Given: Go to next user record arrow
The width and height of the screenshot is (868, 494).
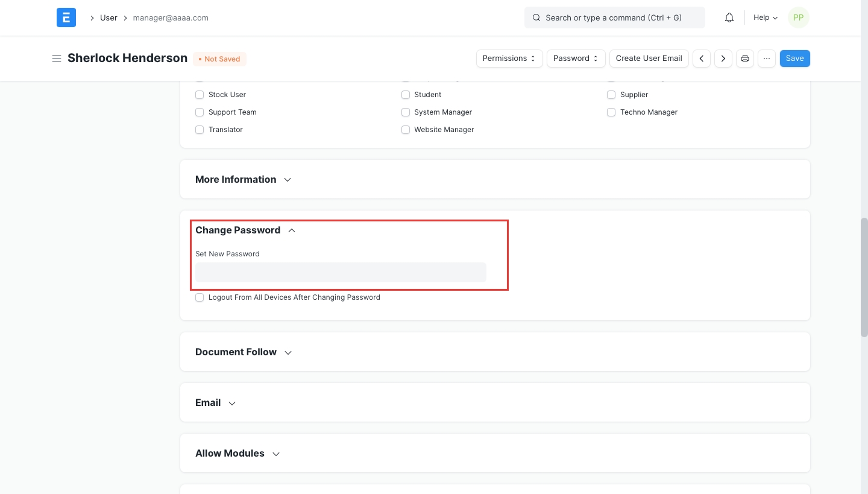Looking at the screenshot, I should (x=723, y=59).
